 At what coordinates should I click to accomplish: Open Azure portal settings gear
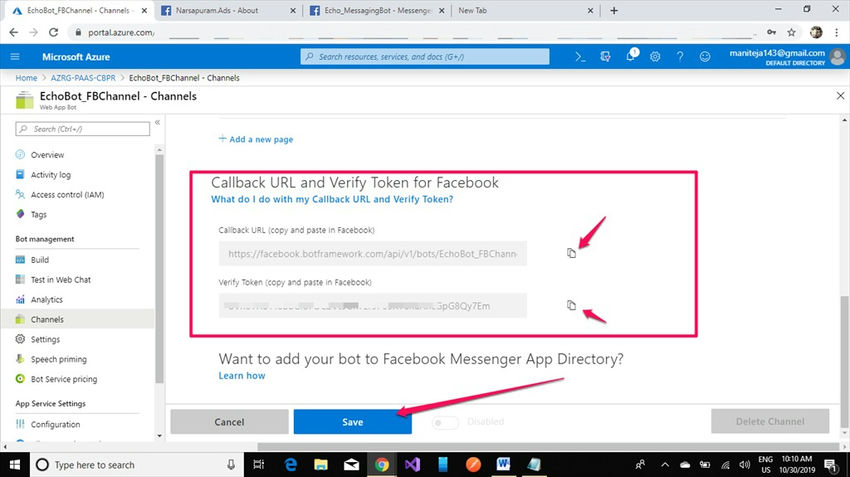[x=655, y=56]
